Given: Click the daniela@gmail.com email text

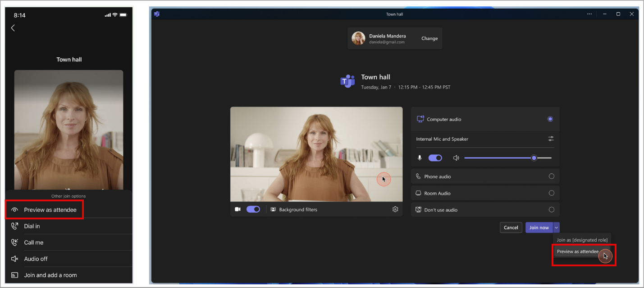Looking at the screenshot, I should point(387,42).
